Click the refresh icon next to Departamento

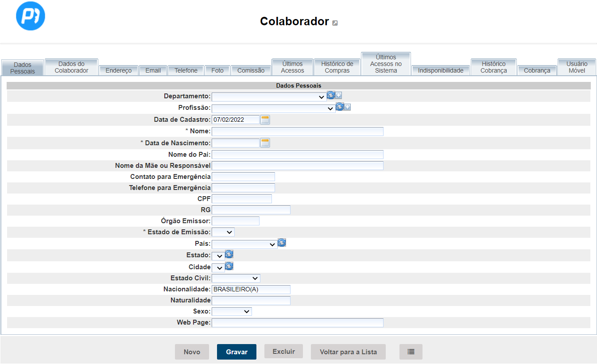coord(330,95)
